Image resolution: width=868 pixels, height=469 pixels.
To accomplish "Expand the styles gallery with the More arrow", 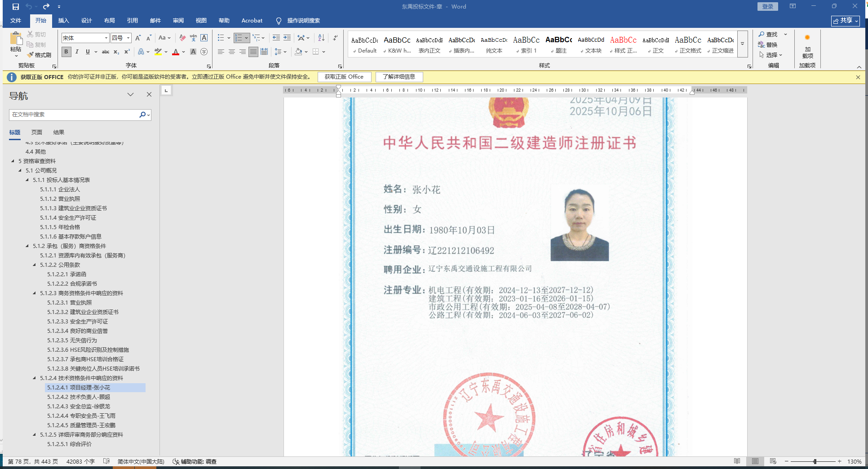I will [742, 44].
